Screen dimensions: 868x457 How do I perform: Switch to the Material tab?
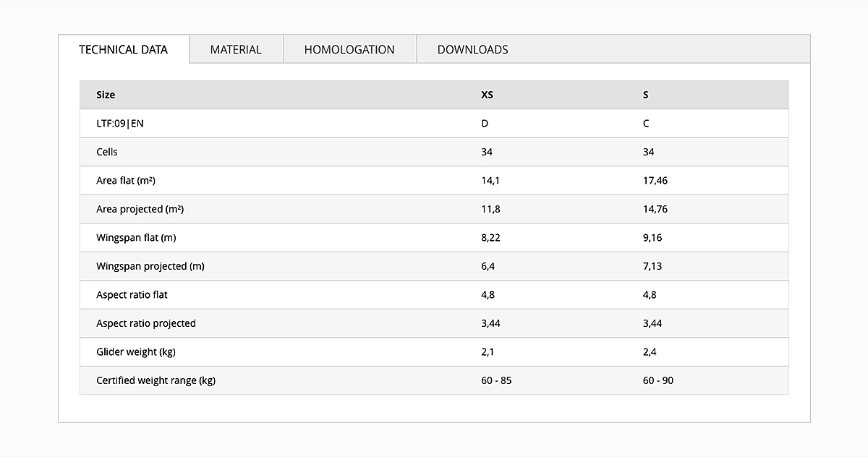(236, 49)
